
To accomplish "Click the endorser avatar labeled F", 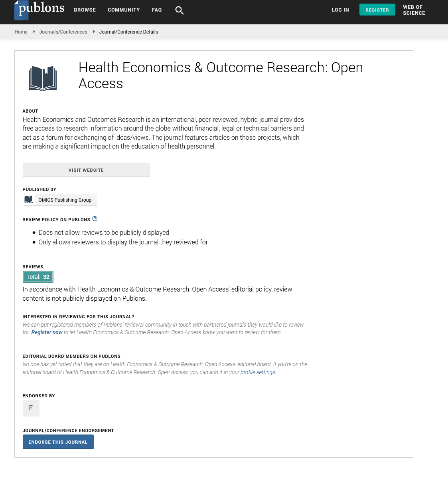I will [31, 408].
